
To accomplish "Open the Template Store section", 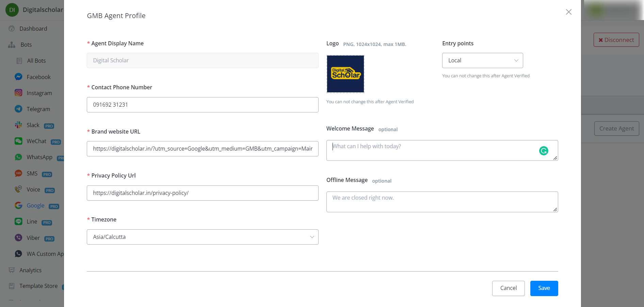I will (38, 286).
